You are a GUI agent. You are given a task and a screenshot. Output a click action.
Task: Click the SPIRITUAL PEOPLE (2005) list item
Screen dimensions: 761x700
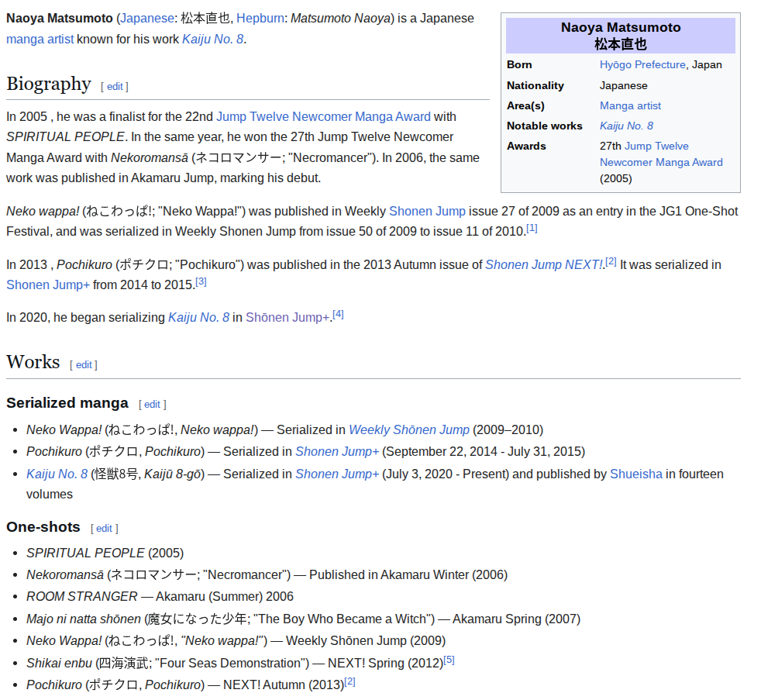coord(105,553)
